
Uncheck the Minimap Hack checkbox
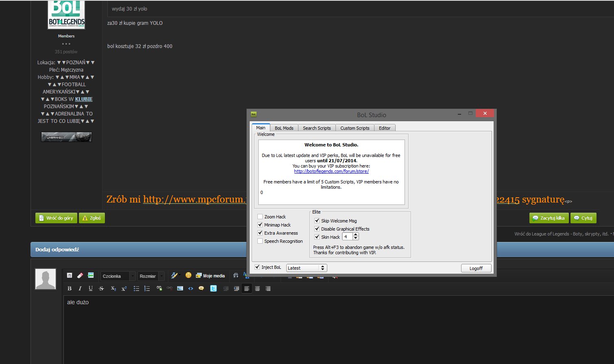[x=260, y=225]
